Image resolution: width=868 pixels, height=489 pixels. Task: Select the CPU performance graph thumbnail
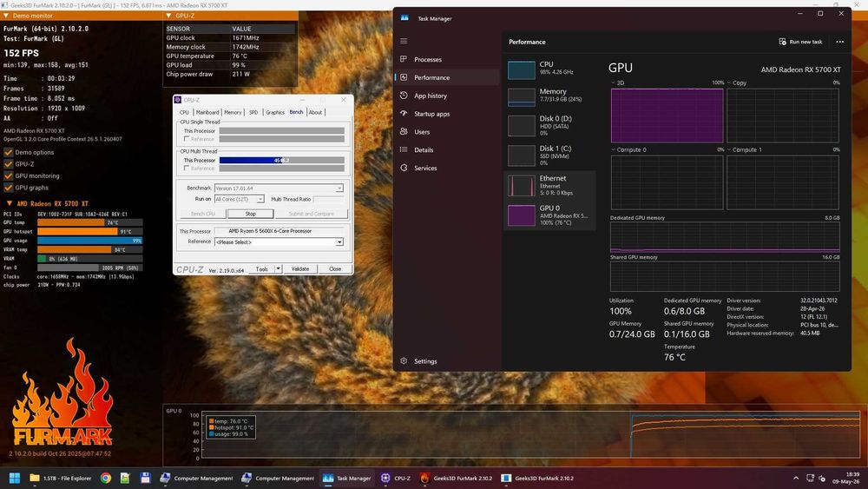[522, 70]
